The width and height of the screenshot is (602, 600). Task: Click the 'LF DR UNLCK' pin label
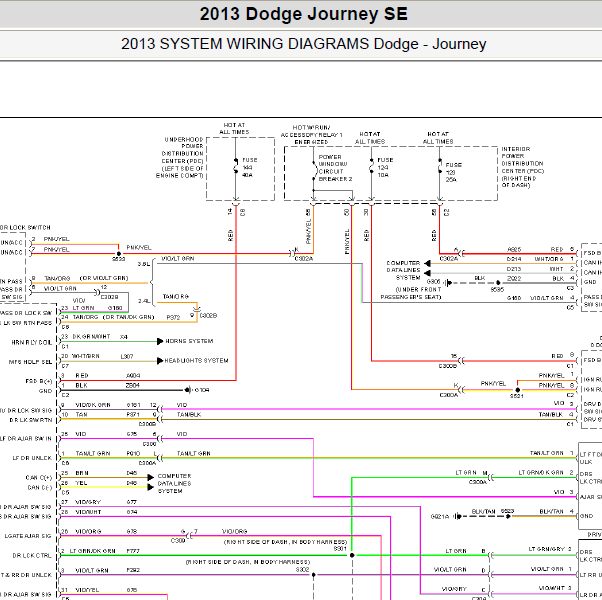click(32, 458)
